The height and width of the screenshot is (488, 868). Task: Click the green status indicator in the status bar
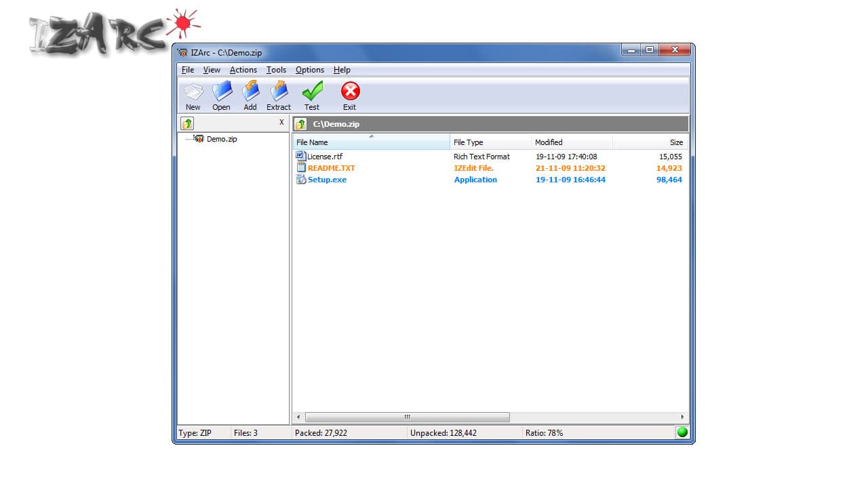coord(682,432)
